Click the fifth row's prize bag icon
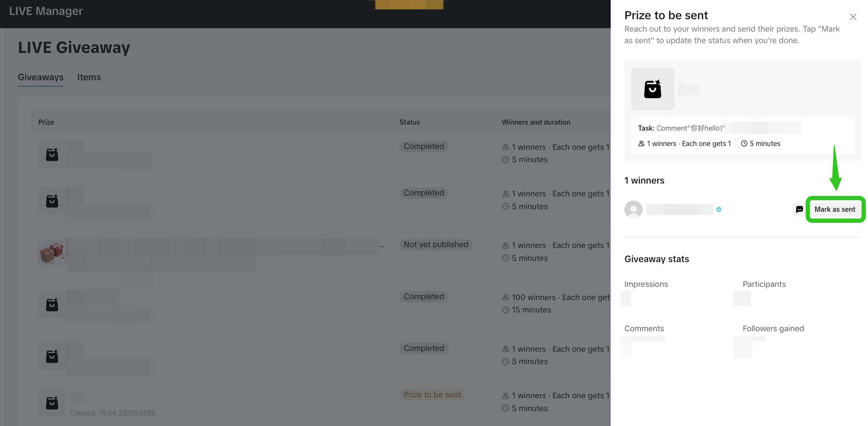 point(52,356)
